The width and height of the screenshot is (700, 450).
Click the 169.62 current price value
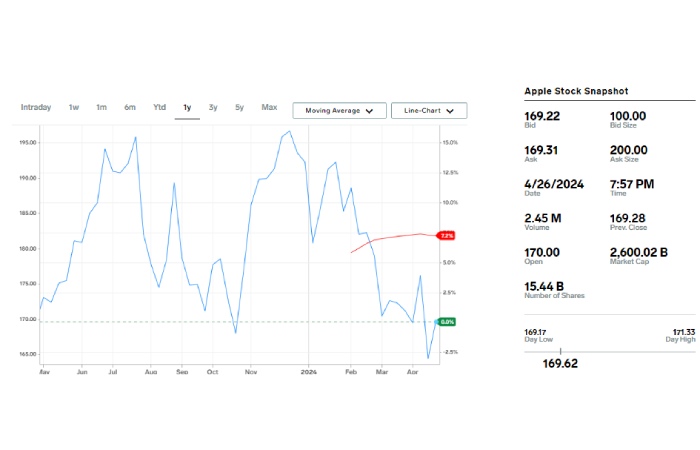[560, 363]
